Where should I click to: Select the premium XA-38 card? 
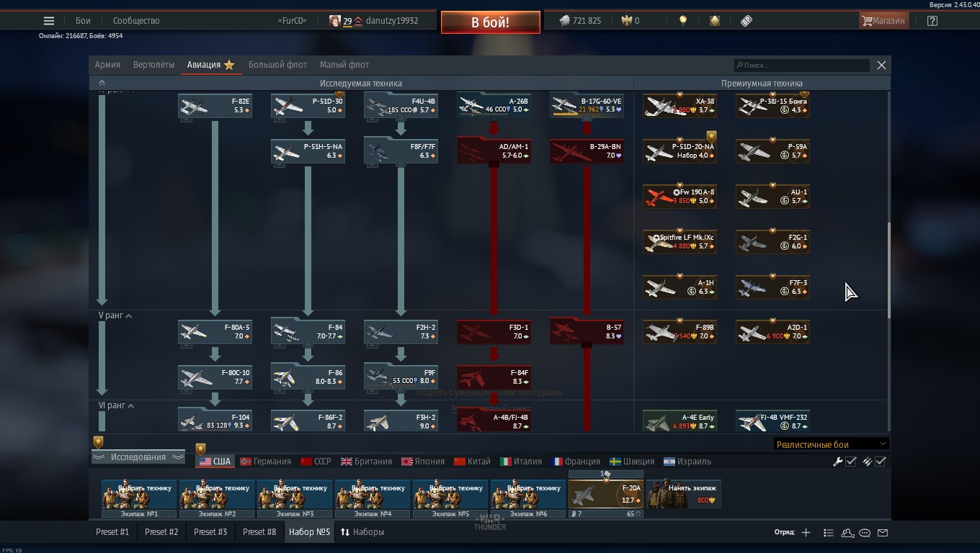pos(680,106)
